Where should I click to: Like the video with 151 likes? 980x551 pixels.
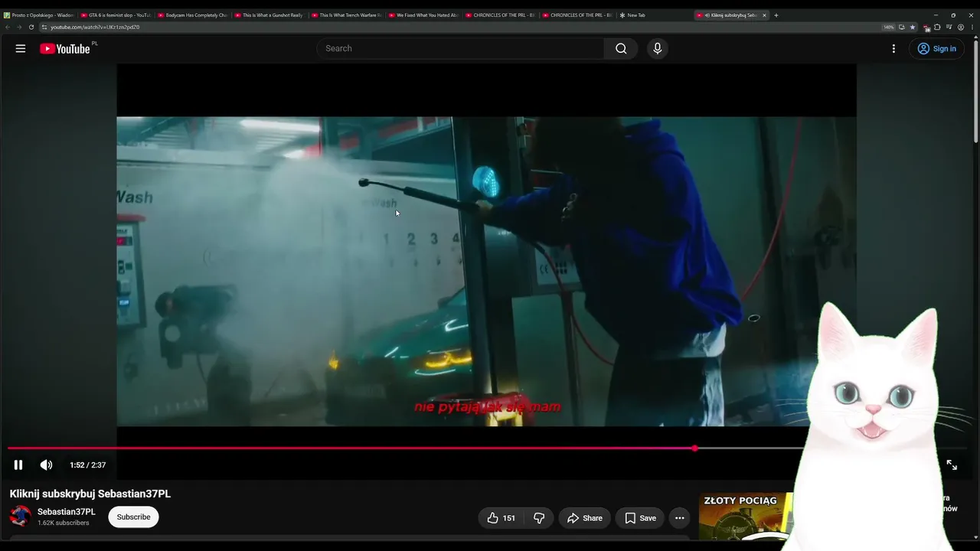coord(501,518)
